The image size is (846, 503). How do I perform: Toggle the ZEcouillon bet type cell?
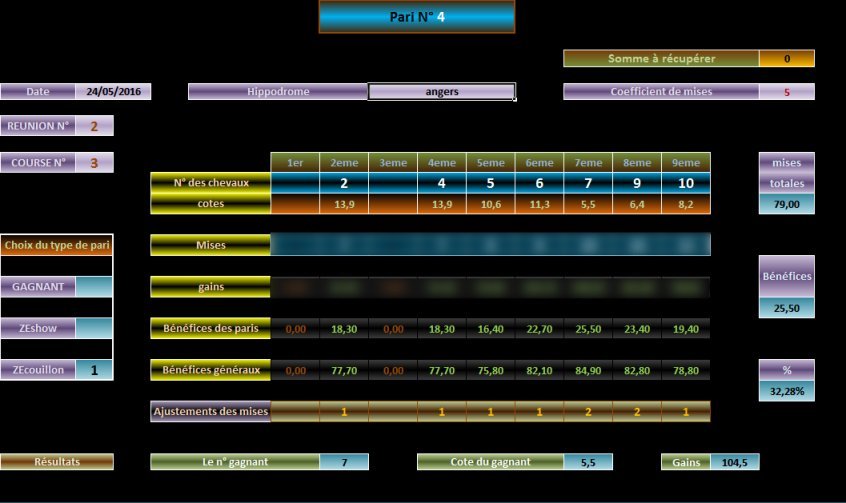pos(94,369)
